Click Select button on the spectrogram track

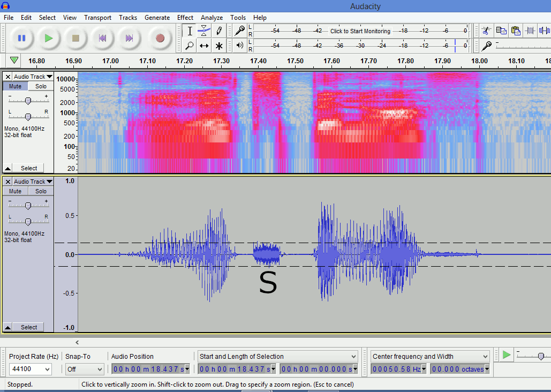29,168
